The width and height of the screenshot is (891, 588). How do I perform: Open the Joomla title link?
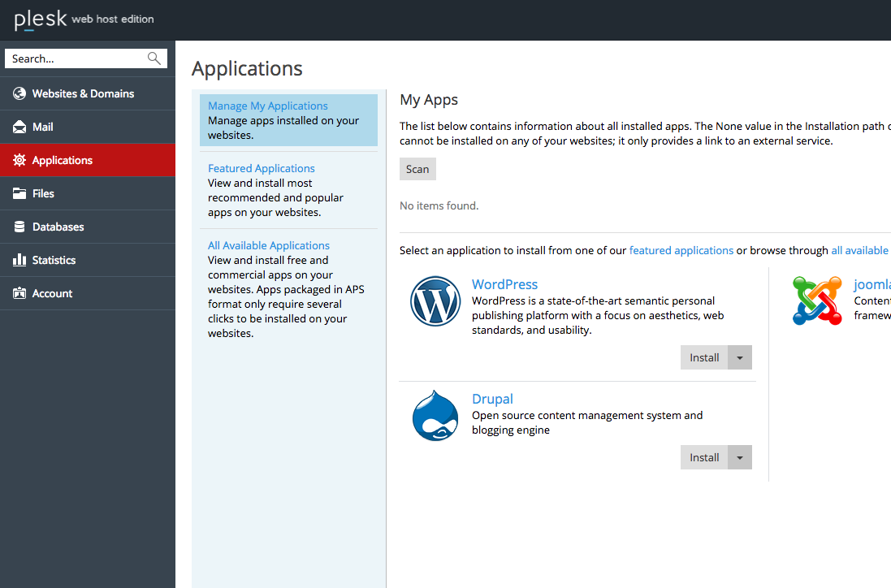pyautogui.click(x=872, y=284)
